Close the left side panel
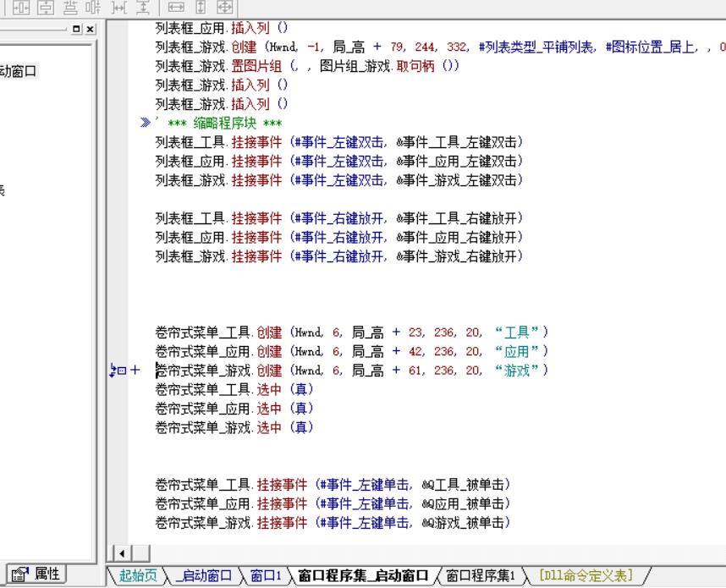Viewport: 726px width, 588px height. tap(91, 29)
